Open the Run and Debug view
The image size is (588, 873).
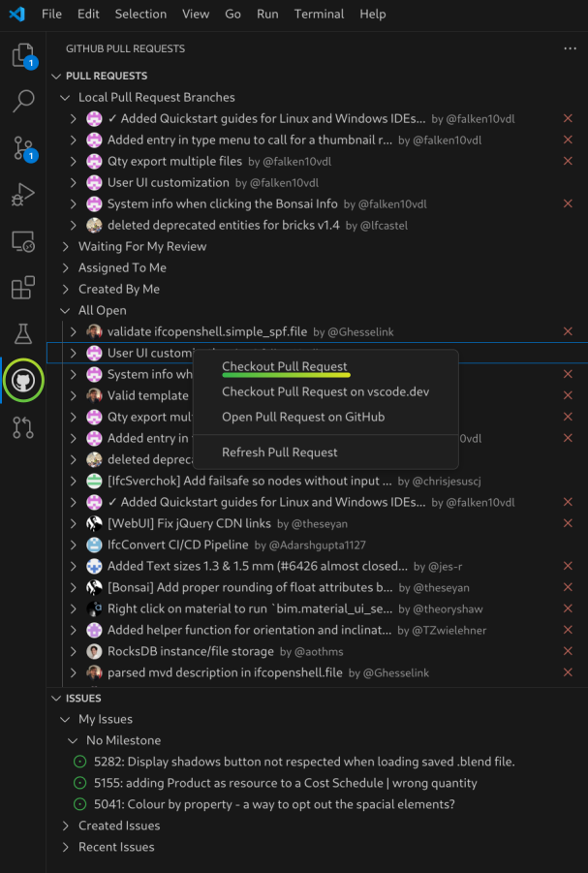(x=23, y=195)
